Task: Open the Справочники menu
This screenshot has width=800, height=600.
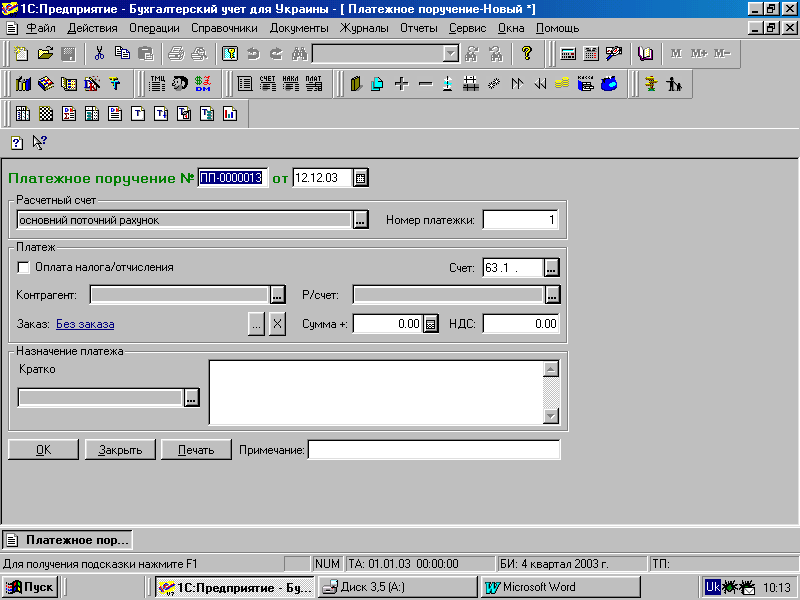Action: click(x=224, y=28)
